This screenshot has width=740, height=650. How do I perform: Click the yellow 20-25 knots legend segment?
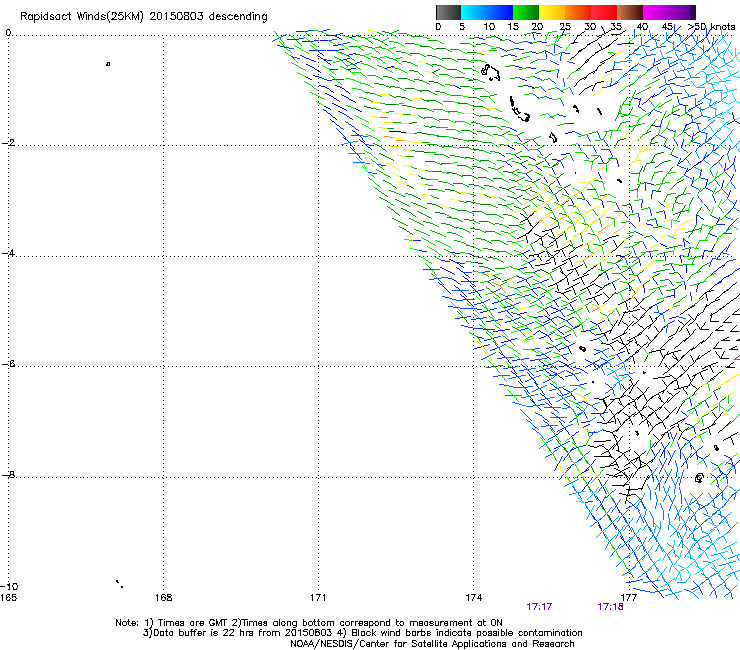[x=552, y=12]
